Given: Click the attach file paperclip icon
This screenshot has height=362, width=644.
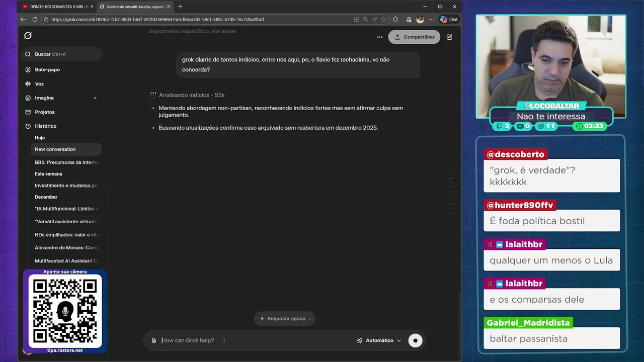Looking at the screenshot, I should (x=154, y=341).
